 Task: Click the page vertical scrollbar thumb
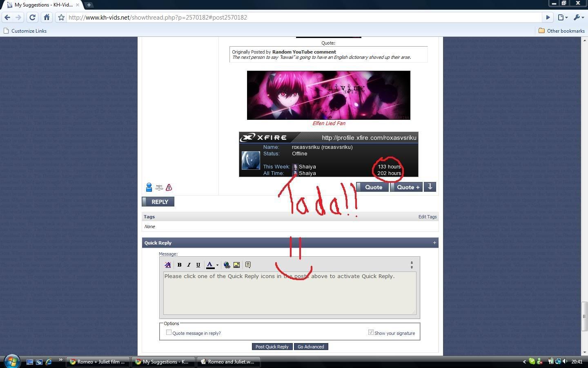584,316
